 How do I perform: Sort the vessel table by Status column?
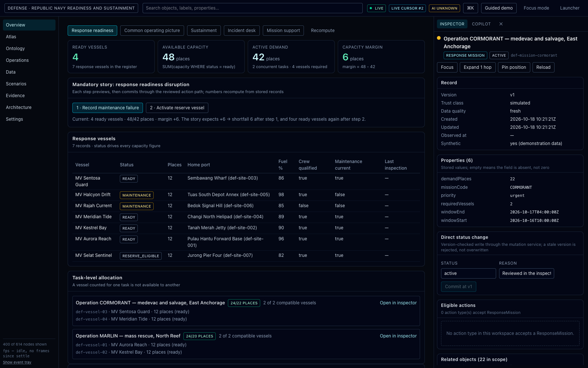127,165
